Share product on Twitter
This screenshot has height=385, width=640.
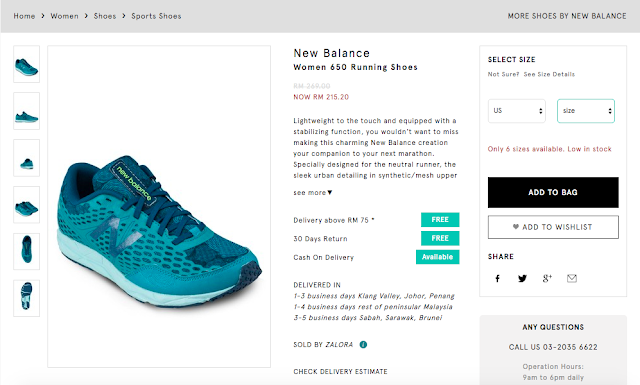pos(522,278)
